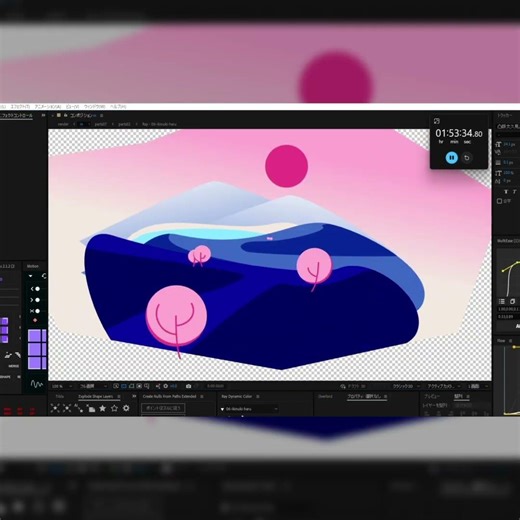Take a snapshot with the camera icon

tap(188, 386)
